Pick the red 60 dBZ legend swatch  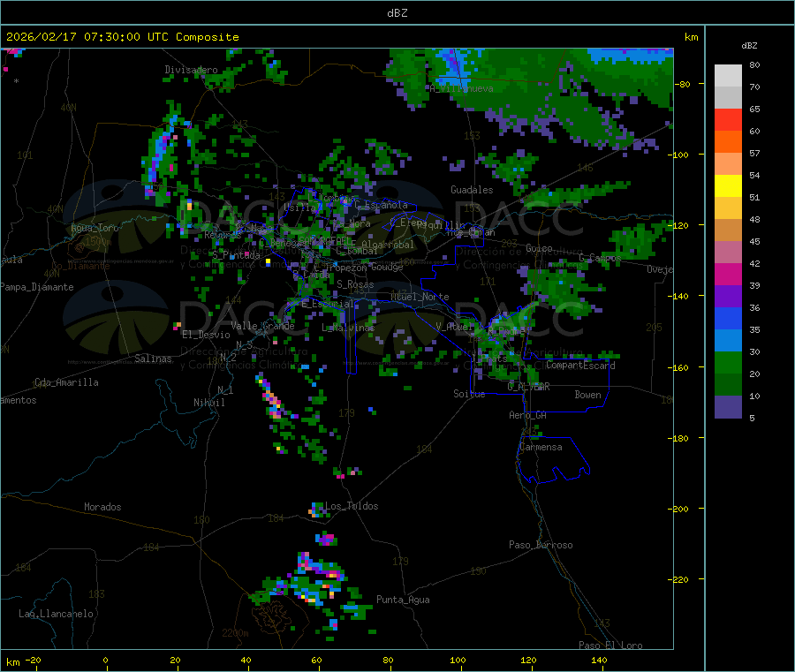click(728, 119)
